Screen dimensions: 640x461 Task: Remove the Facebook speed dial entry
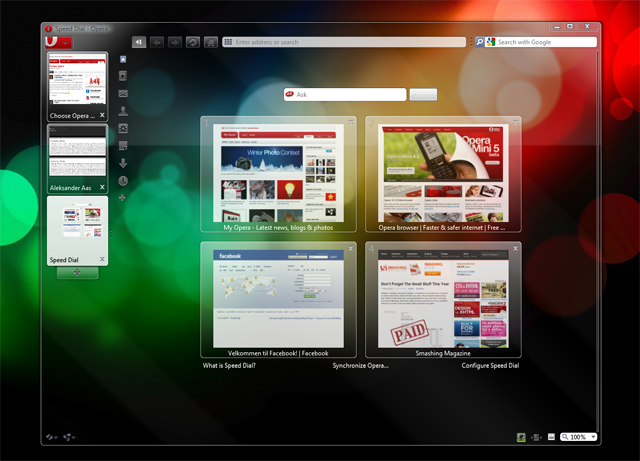pyautogui.click(x=351, y=248)
